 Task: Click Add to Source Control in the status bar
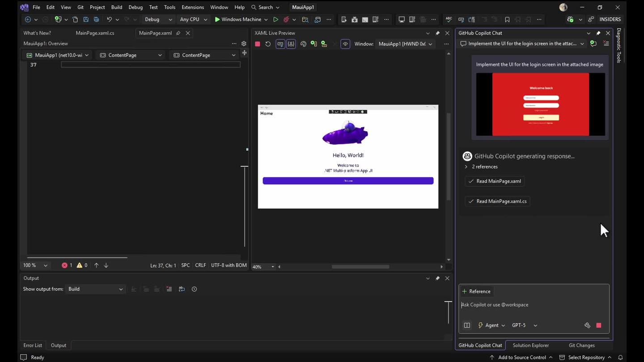point(522,357)
